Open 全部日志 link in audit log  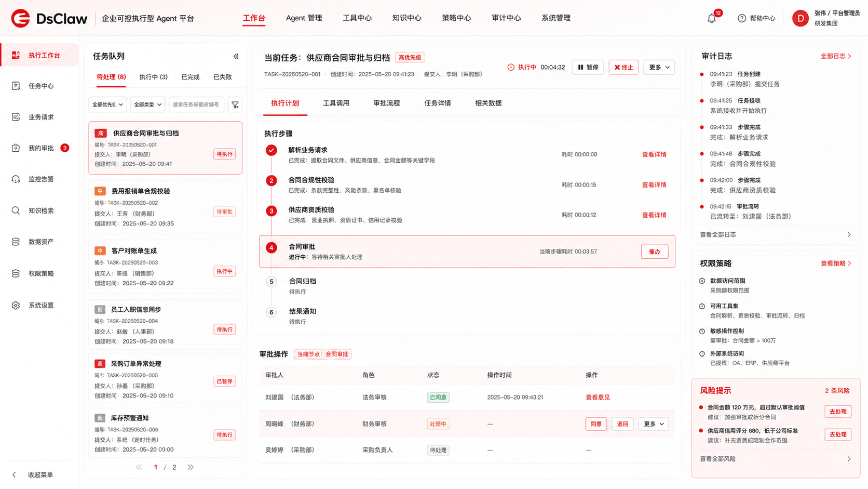click(836, 56)
